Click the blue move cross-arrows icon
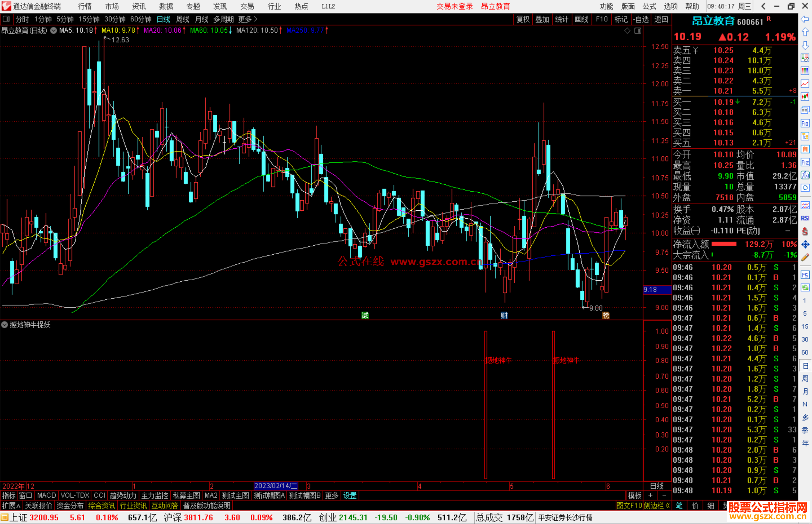This screenshot has width=812, height=524. pyautogui.click(x=805, y=245)
